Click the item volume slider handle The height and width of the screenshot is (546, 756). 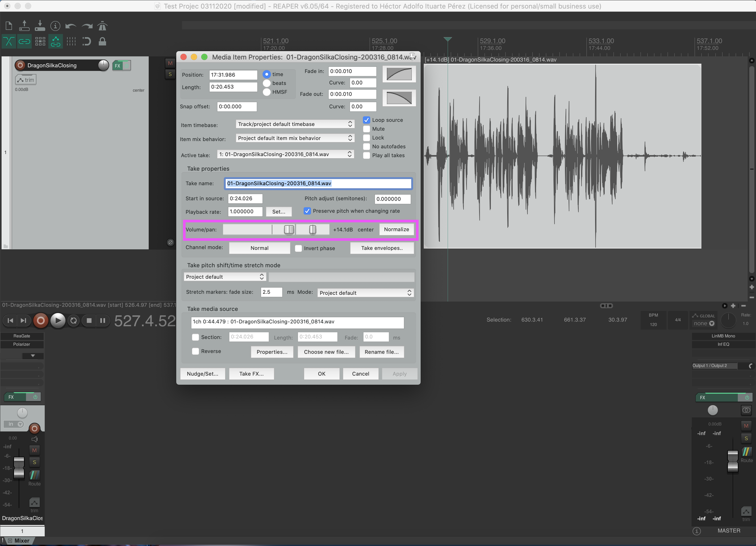[289, 229]
